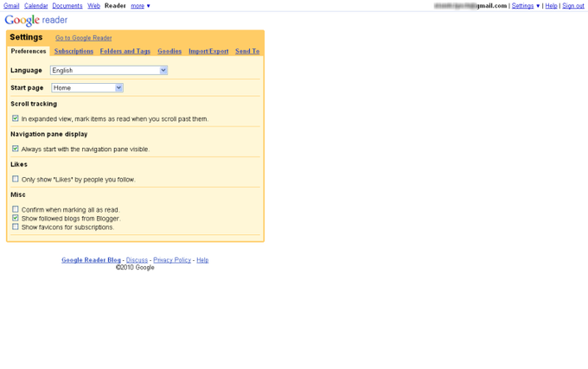The width and height of the screenshot is (588, 369).
Task: Open the top-right Settings link
Action: tap(523, 6)
